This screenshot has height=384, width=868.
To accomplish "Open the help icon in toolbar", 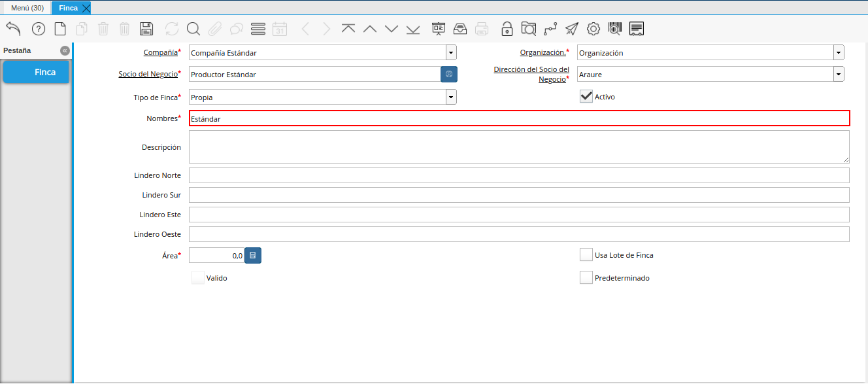I will pos(38,29).
